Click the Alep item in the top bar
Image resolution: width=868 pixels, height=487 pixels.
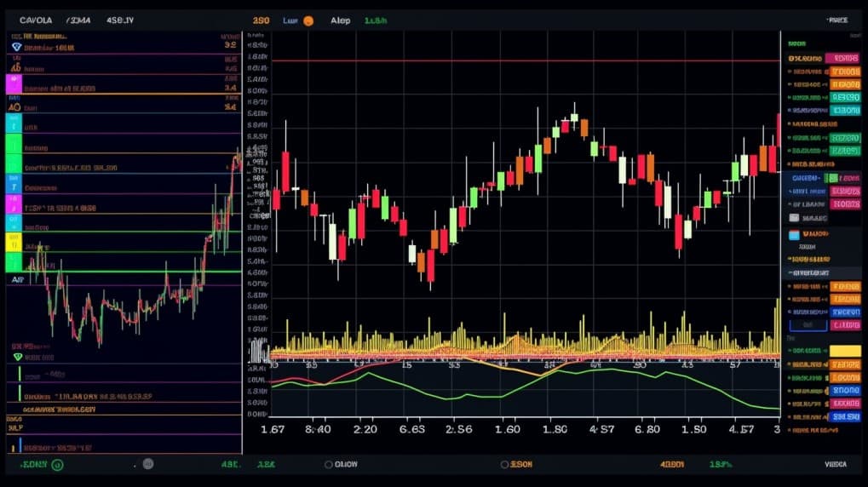pos(341,20)
